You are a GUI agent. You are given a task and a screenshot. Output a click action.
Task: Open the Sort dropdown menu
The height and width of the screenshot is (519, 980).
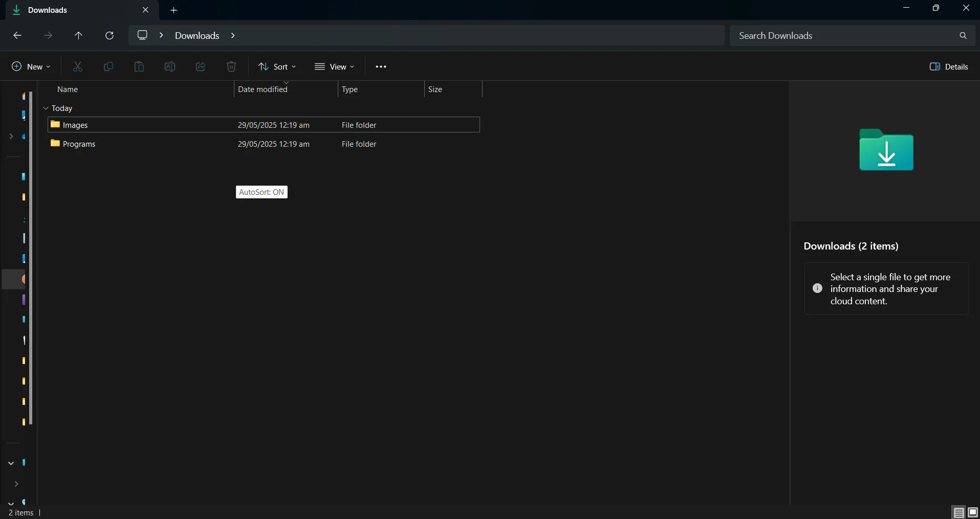[x=277, y=66]
